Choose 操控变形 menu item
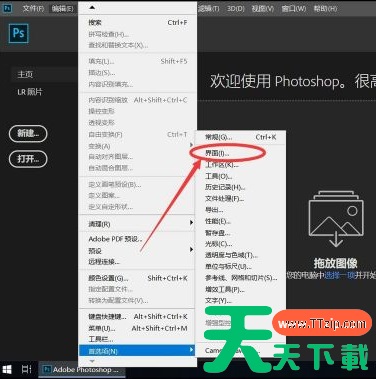 tap(137, 111)
